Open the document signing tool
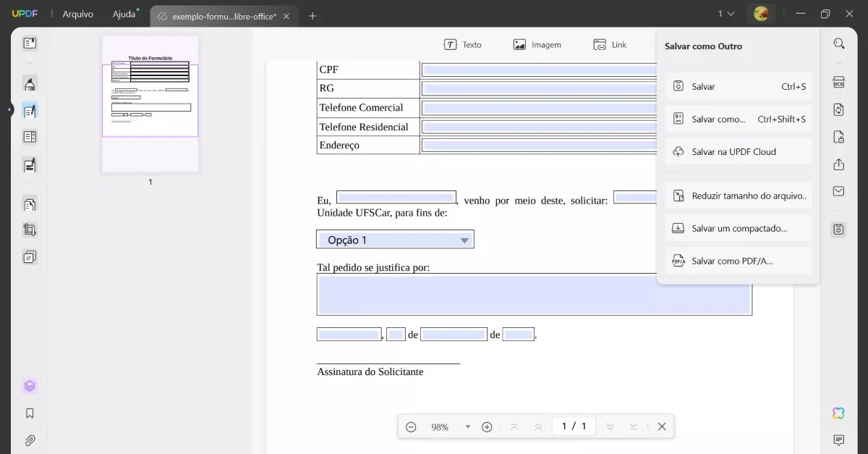This screenshot has height=454, width=868. pyautogui.click(x=29, y=164)
